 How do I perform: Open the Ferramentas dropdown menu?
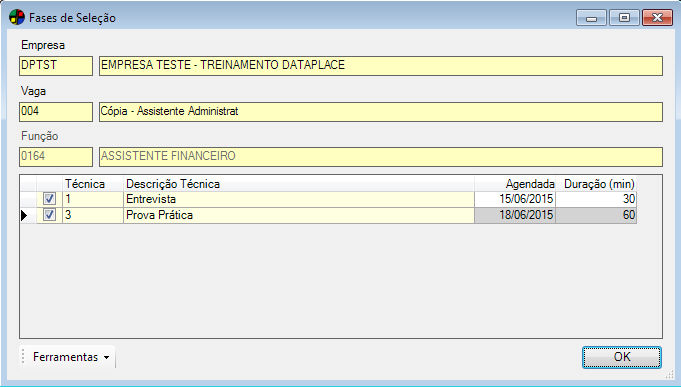click(x=71, y=357)
